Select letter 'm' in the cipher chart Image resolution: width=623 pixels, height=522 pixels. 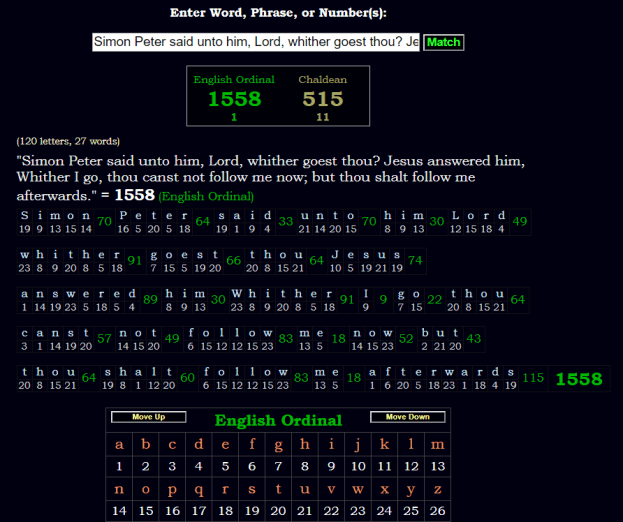point(437,445)
